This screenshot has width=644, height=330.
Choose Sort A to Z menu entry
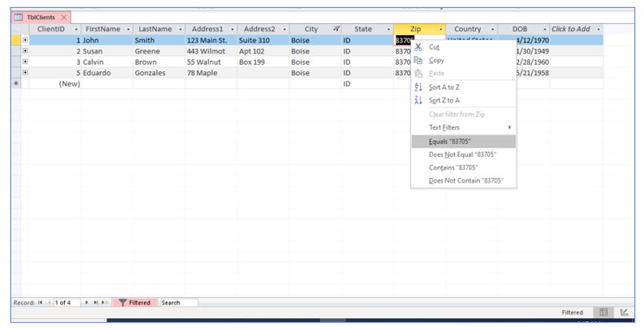[463, 87]
